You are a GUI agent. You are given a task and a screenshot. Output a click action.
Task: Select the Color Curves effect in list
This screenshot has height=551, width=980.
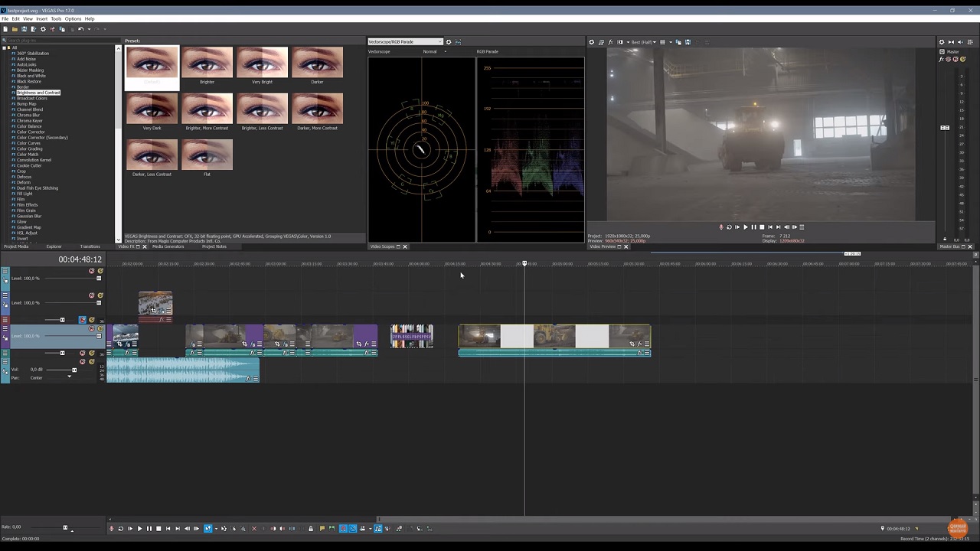[29, 143]
